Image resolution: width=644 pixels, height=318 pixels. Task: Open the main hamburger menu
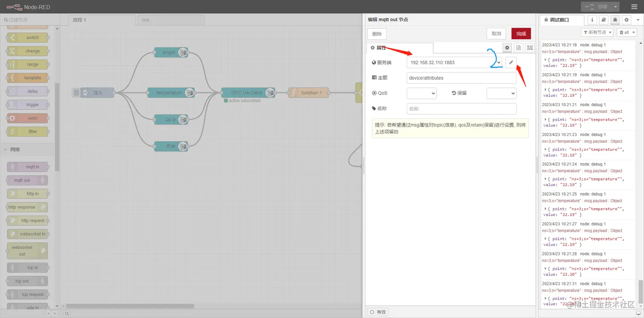634,7
